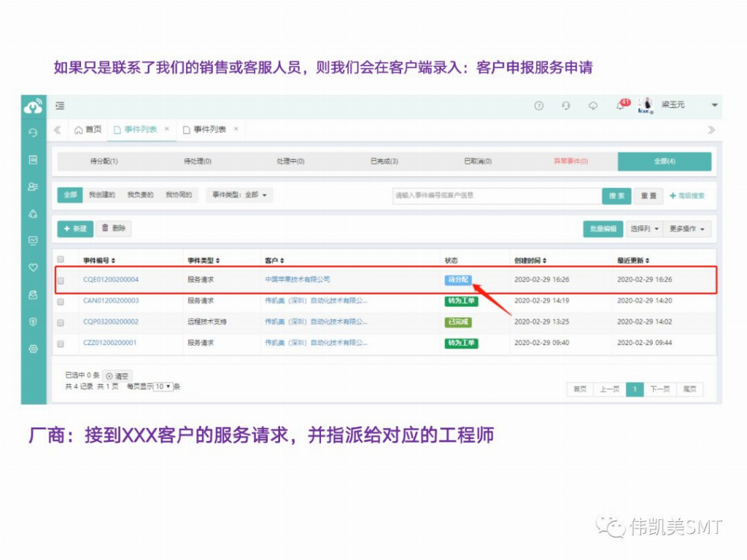Toggle the sidebar collapse menu icon
Image resolution: width=747 pixels, height=560 pixels.
[60, 106]
